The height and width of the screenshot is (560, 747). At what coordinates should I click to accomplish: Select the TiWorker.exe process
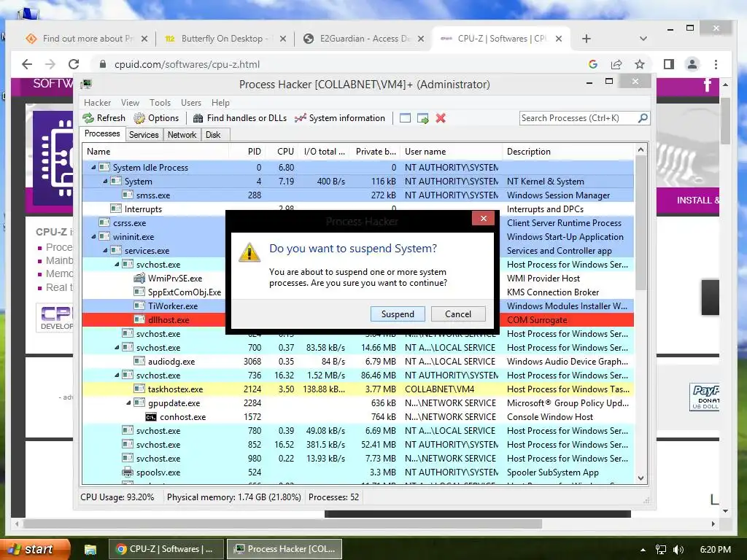tap(172, 306)
